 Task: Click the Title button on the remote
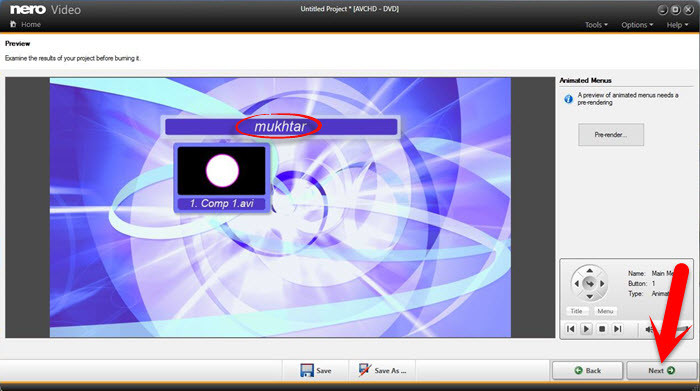(576, 311)
